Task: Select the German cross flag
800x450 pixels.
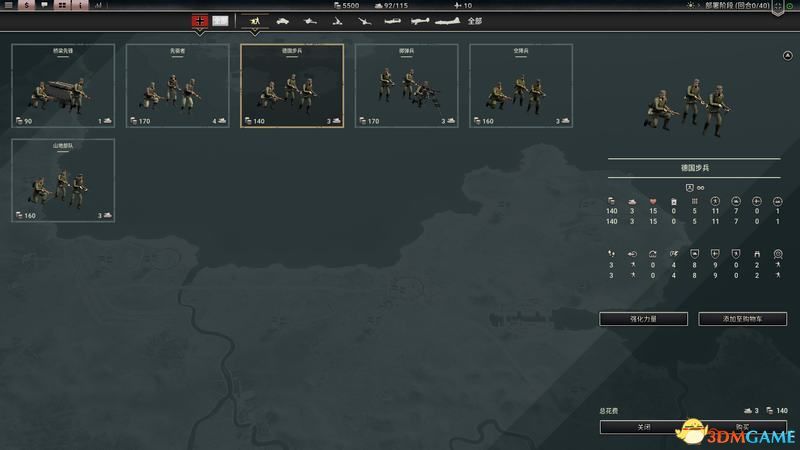Action: (199, 21)
